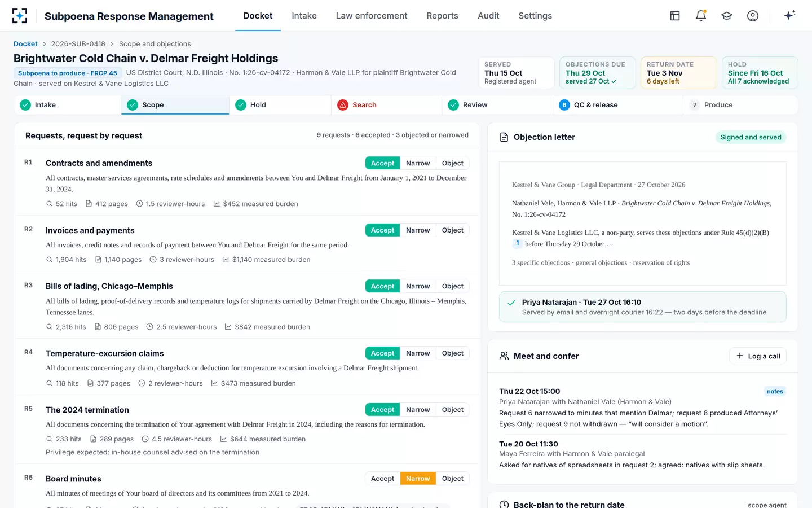This screenshot has height=508, width=812.
Task: Click the Meet and confer people icon
Action: (x=504, y=356)
